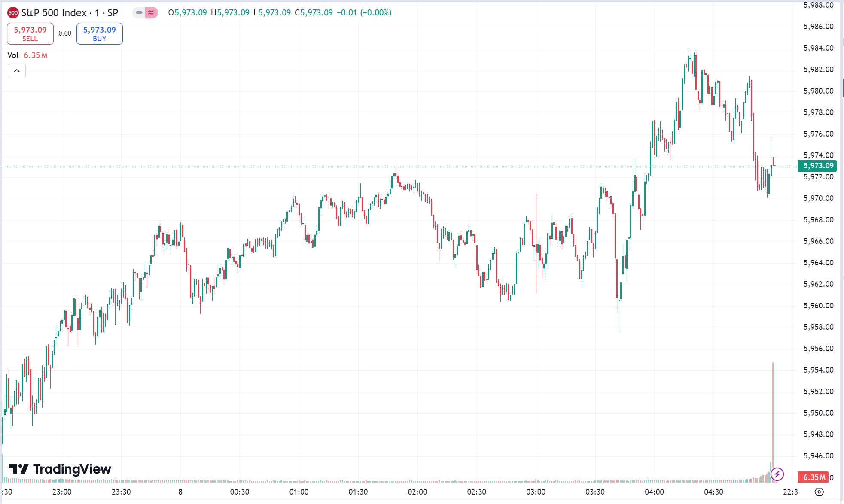Collapse the legend with the chevron button

pyautogui.click(x=16, y=70)
